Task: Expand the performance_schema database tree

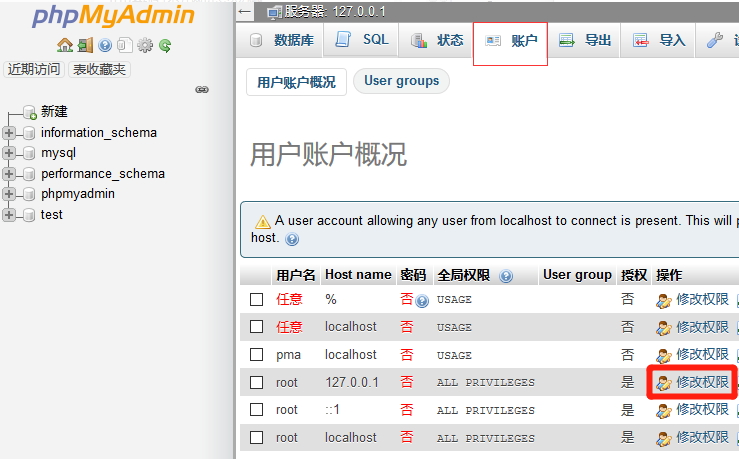Action: point(8,174)
